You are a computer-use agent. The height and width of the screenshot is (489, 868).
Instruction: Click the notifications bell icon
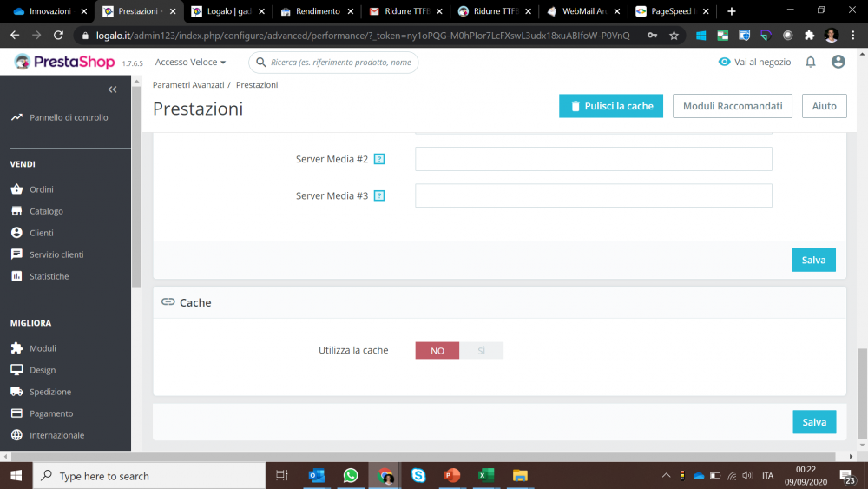point(811,62)
